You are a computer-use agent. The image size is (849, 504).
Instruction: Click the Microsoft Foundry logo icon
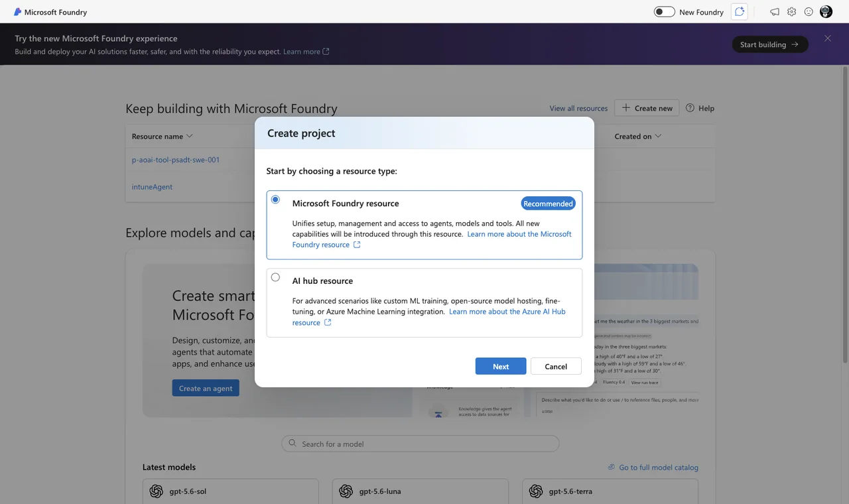click(x=17, y=12)
